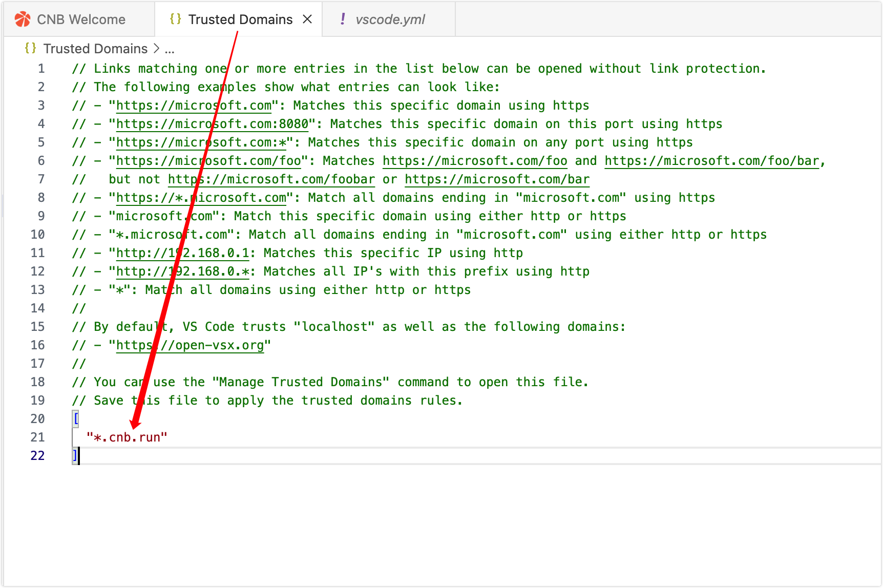Click the https://*.microsoft.com link on line 8
Image resolution: width=883 pixels, height=588 pixels.
[x=201, y=198]
